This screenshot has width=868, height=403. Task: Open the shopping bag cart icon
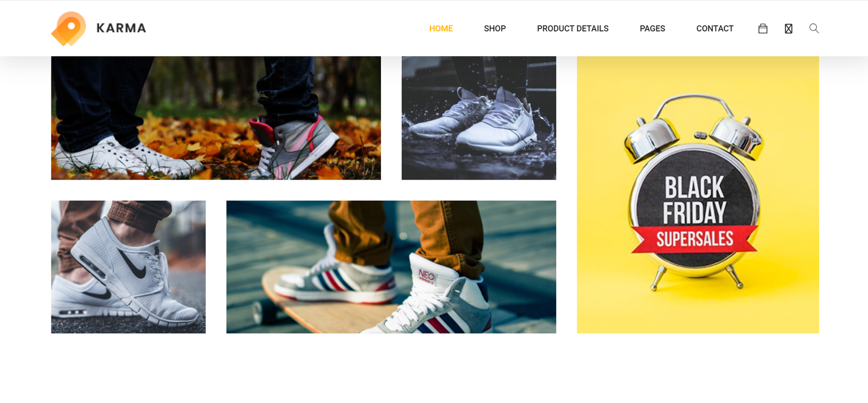763,28
